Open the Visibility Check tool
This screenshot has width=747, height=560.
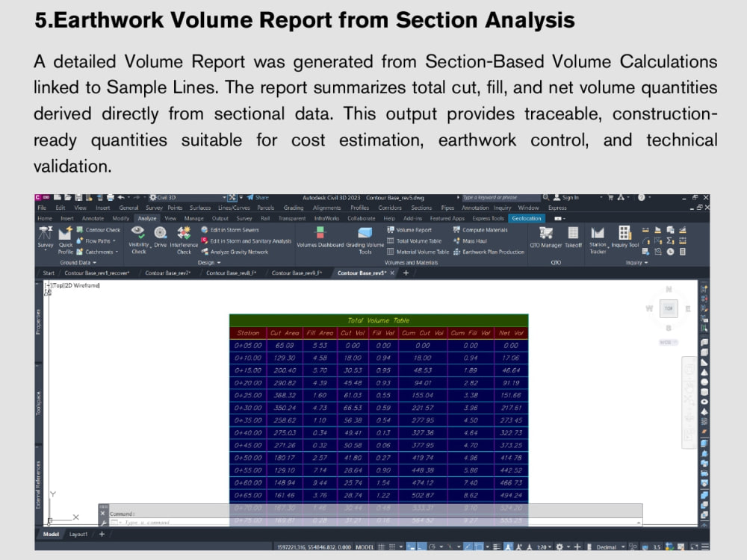coord(139,240)
